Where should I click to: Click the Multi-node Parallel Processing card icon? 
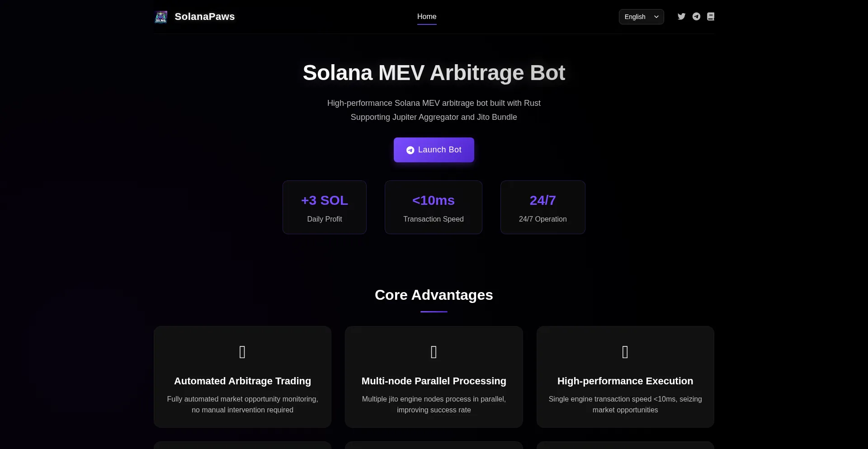[x=434, y=352]
